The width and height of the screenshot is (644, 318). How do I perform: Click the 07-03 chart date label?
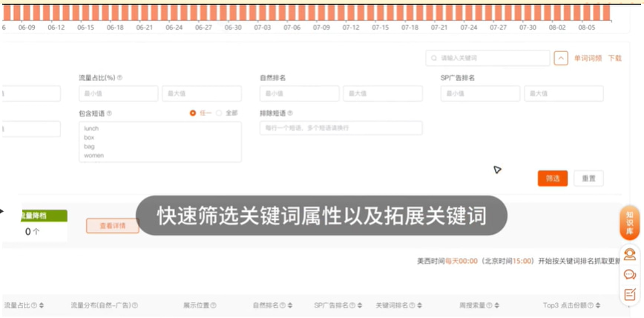[x=263, y=27]
